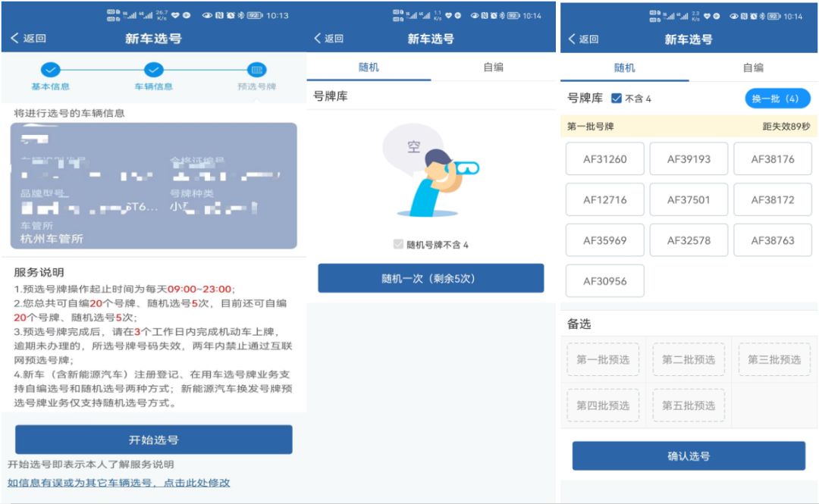Tap 第一批预选 placeholder slot
The height and width of the screenshot is (504, 819).
pyautogui.click(x=603, y=359)
